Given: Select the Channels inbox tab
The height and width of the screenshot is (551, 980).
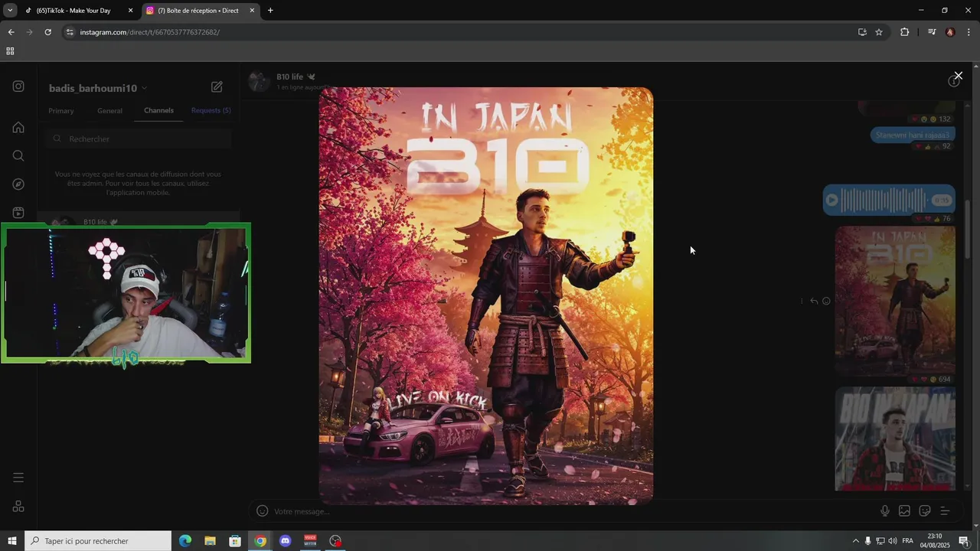Looking at the screenshot, I should pos(158,110).
